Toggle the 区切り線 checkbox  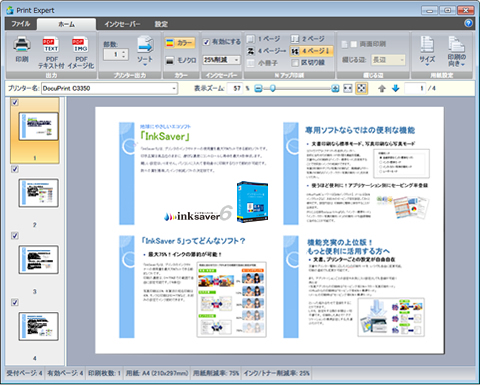coord(295,63)
